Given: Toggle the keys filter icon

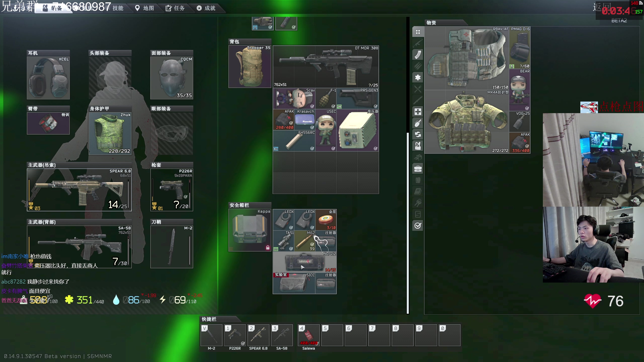Looking at the screenshot, I should (x=418, y=203).
